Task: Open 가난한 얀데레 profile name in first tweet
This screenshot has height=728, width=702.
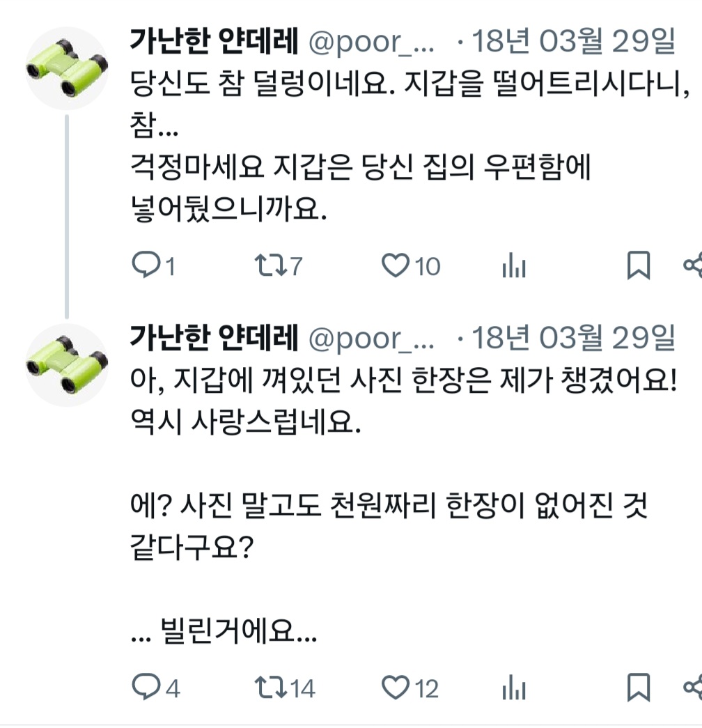Action: [214, 43]
